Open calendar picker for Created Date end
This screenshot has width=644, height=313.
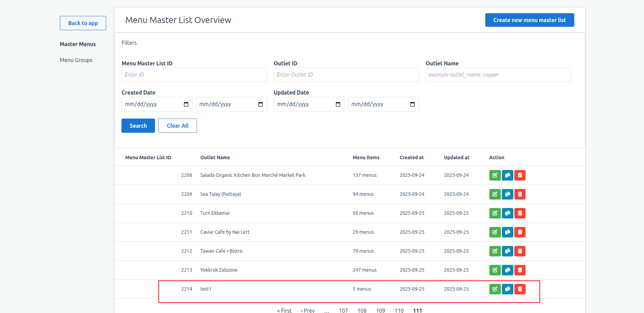click(x=261, y=104)
